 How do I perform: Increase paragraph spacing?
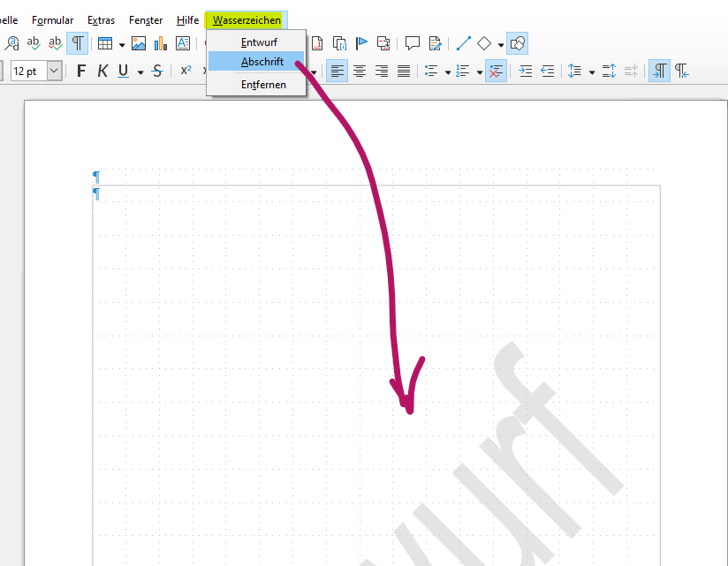point(609,71)
